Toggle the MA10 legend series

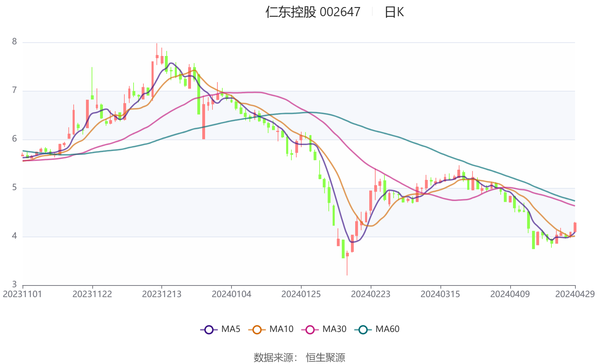point(271,329)
